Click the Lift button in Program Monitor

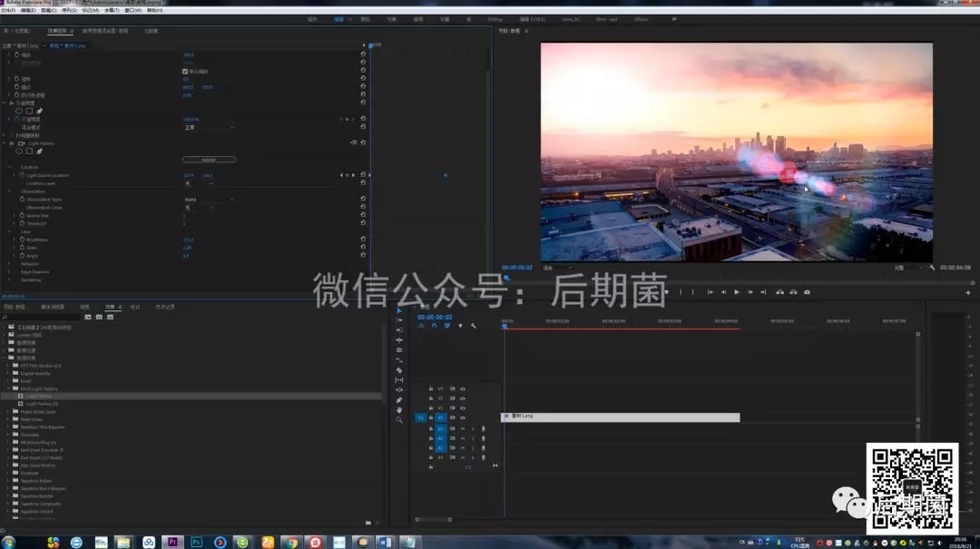[x=780, y=292]
